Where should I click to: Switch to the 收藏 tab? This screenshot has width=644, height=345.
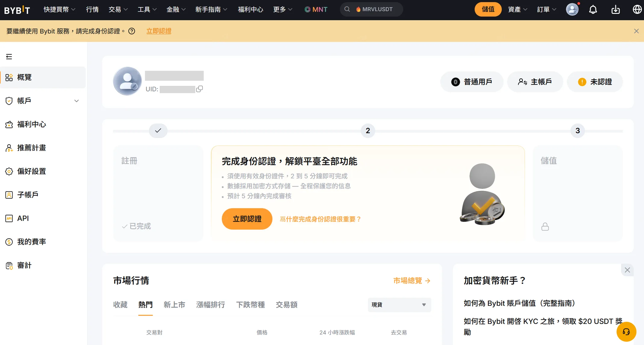click(120, 305)
